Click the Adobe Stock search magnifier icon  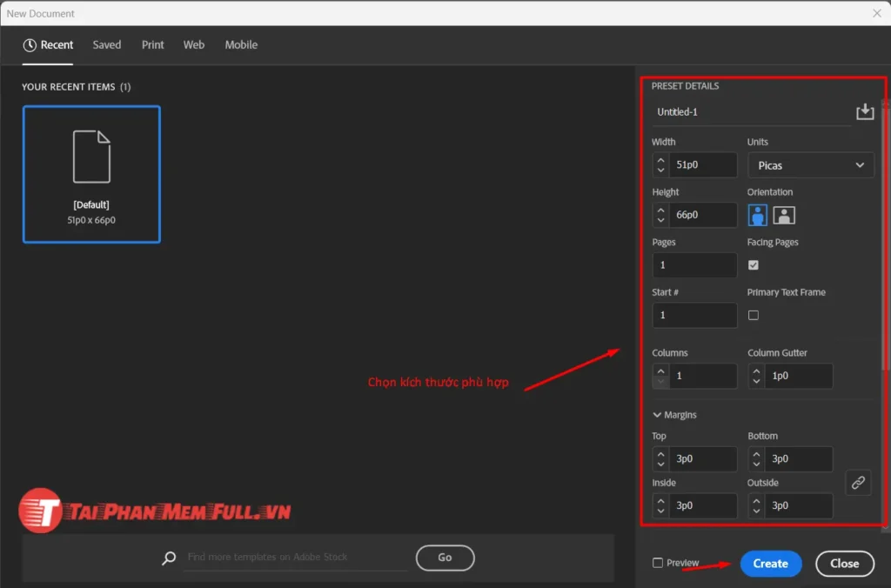click(x=168, y=558)
